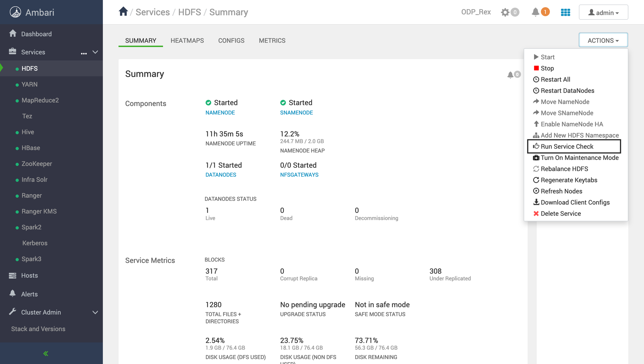Screen dimensions: 644x364
Task: Select YARN service in sidebar
Action: pyautogui.click(x=30, y=85)
